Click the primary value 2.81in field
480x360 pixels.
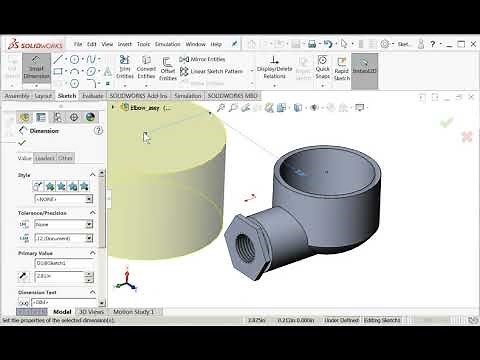tap(59, 276)
